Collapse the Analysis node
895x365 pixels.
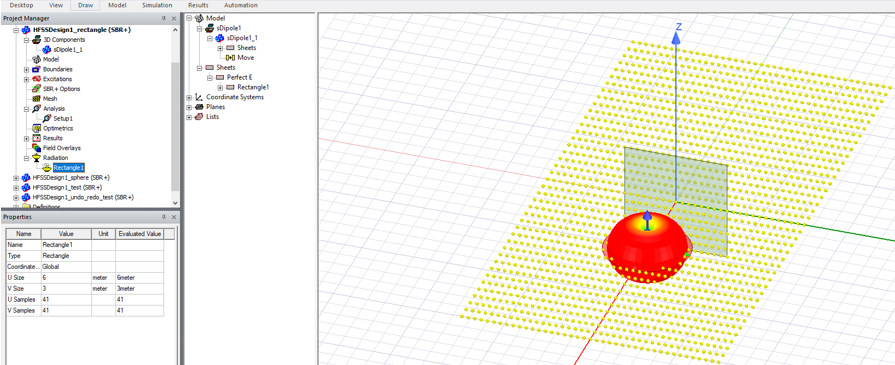coord(26,109)
